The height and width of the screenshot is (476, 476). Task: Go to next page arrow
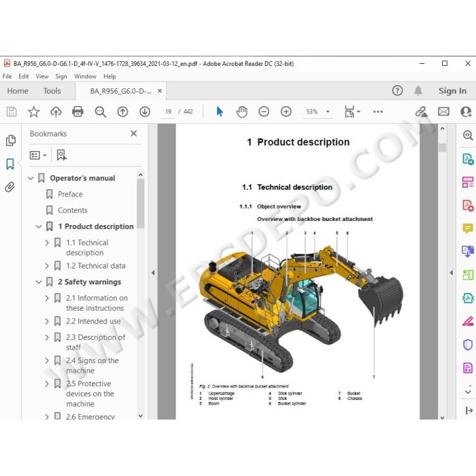click(145, 112)
